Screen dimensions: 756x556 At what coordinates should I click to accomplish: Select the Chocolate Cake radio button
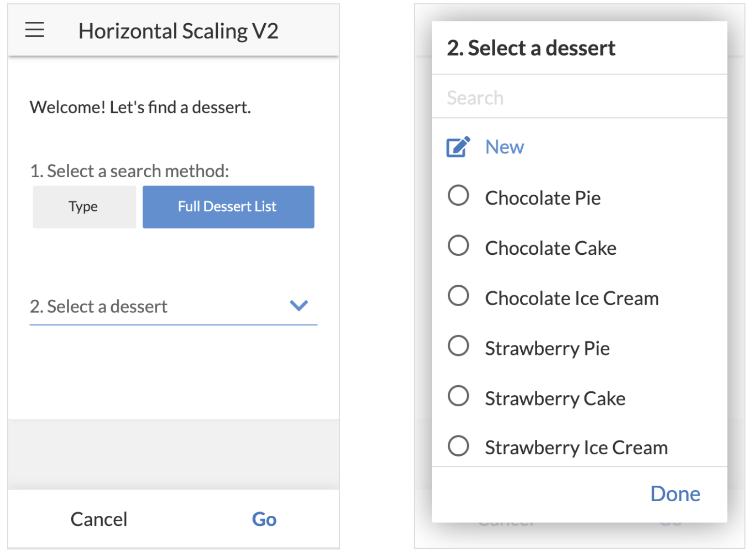[458, 246]
